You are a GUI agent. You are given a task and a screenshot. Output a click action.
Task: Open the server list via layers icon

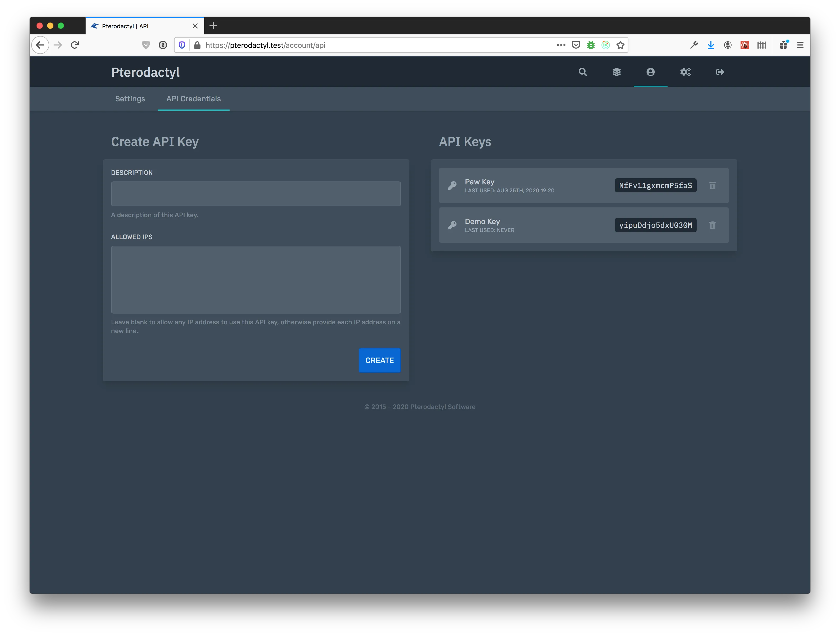pos(617,72)
